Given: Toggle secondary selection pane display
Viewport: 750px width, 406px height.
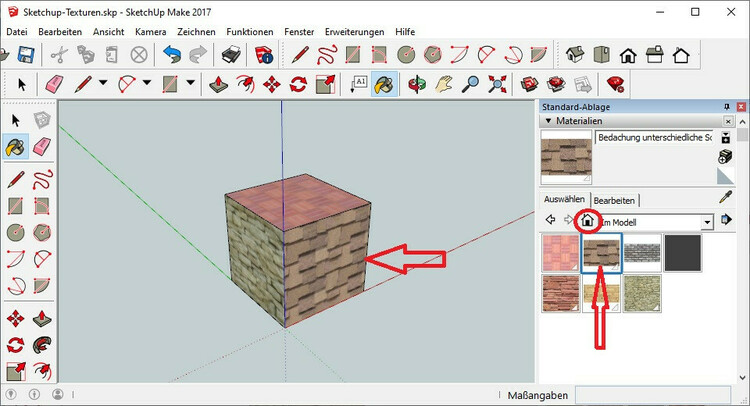Looking at the screenshot, I should tap(726, 138).
